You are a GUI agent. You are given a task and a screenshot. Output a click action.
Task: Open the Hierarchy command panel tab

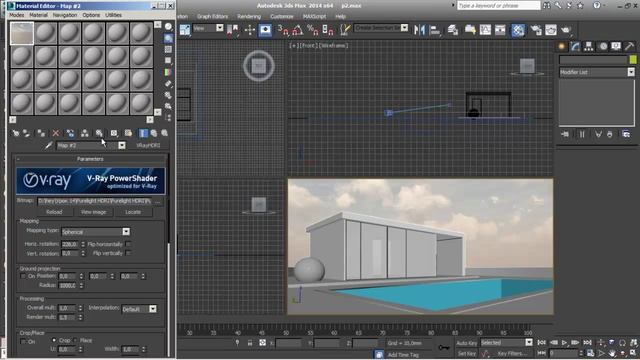click(x=589, y=46)
